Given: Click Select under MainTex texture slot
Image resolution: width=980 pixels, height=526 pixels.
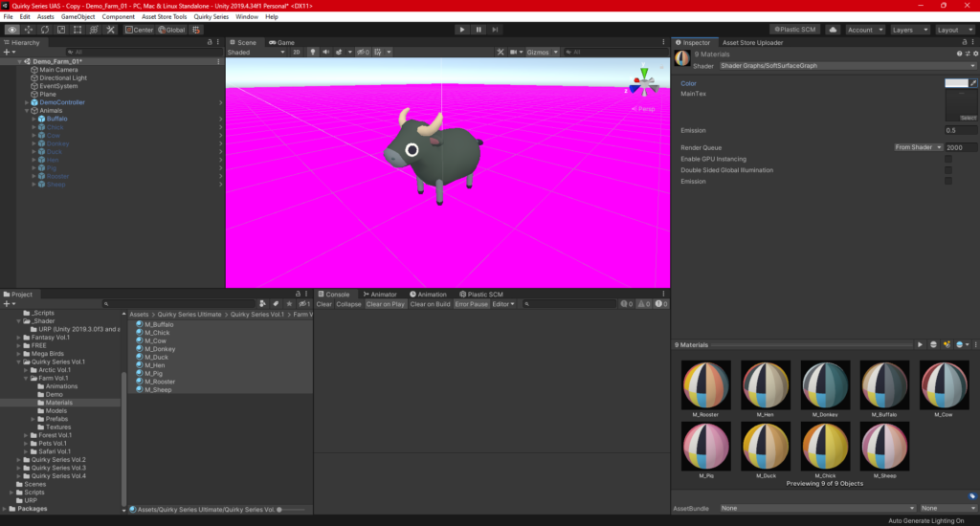Looking at the screenshot, I should point(968,118).
